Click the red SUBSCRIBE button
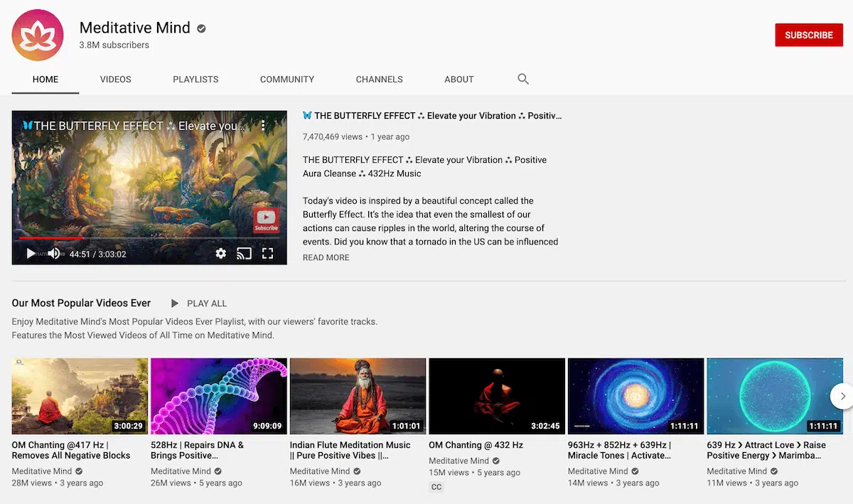Viewport: 853px width, 504px height. coord(809,35)
